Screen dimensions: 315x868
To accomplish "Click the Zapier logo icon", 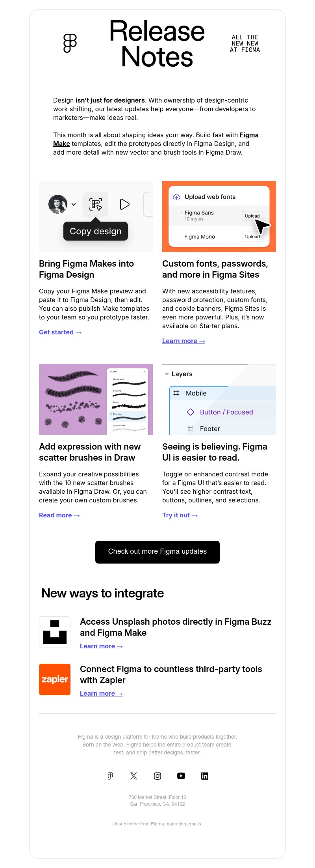I will click(55, 679).
